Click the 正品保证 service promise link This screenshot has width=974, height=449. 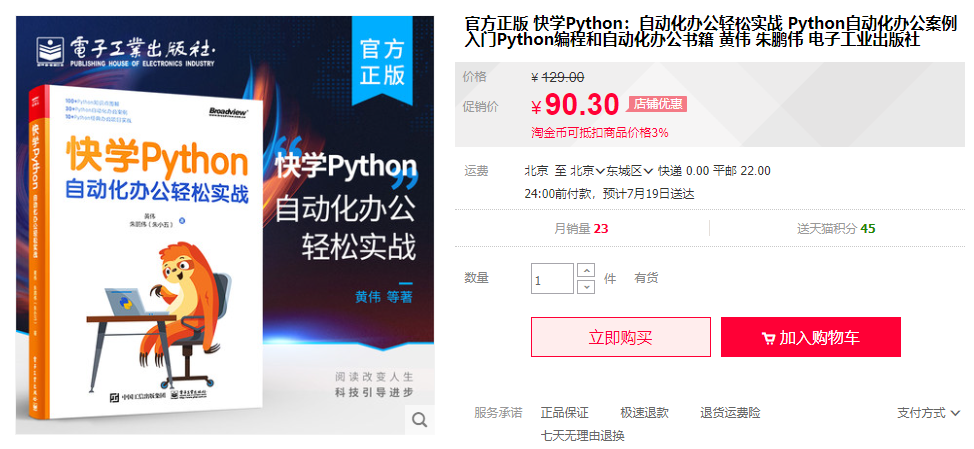pos(564,413)
